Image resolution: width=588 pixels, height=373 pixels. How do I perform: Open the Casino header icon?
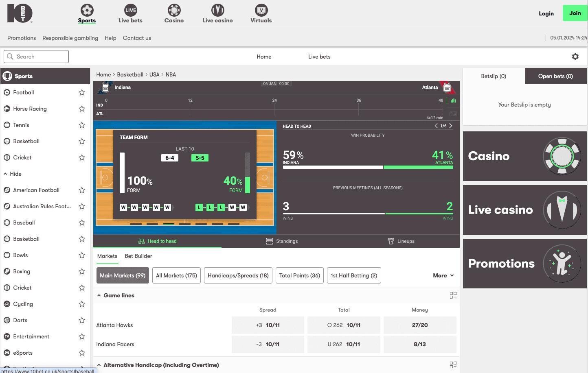[174, 10]
